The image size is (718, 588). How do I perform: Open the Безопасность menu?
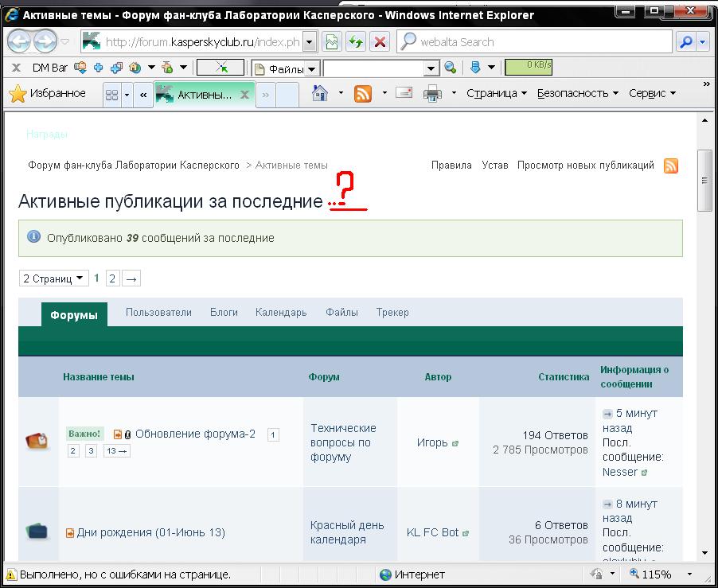click(577, 93)
